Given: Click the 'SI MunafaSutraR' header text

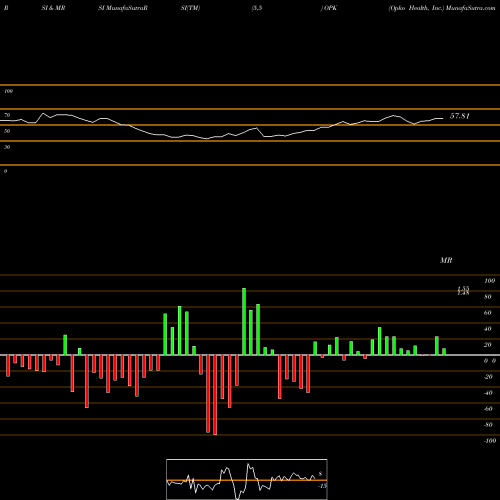Looking at the screenshot, I should point(123,8).
